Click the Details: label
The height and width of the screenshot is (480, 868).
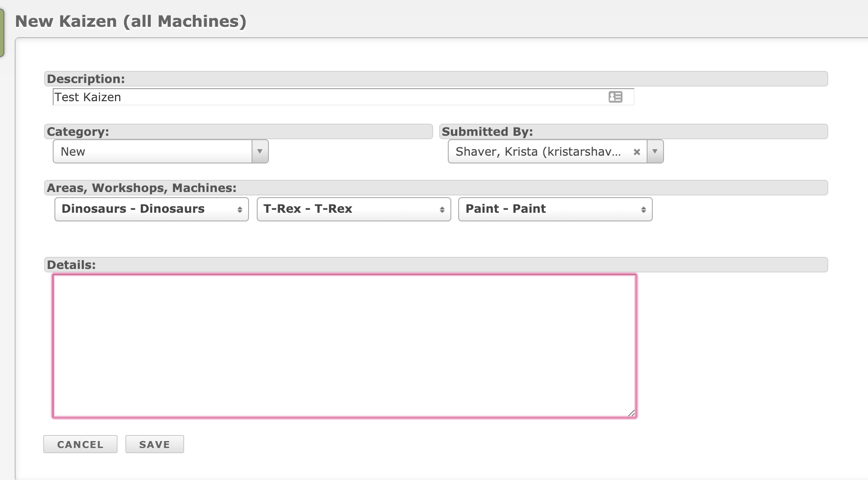[x=71, y=265]
